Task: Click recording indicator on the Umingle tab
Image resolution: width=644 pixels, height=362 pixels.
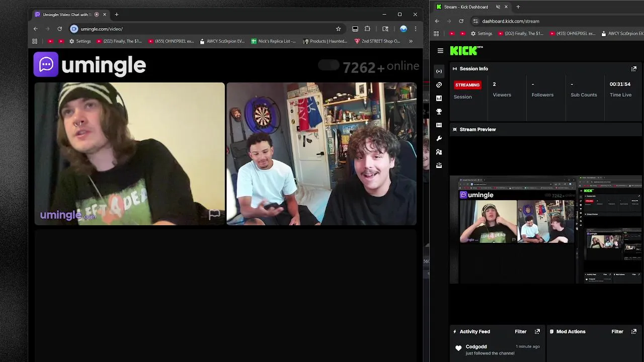Action: [97, 15]
